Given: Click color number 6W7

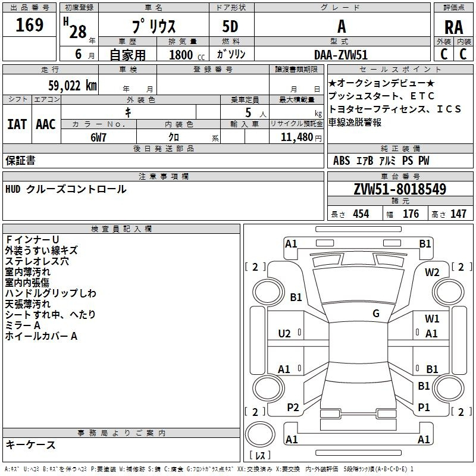Looking at the screenshot, I should pyautogui.click(x=98, y=137).
